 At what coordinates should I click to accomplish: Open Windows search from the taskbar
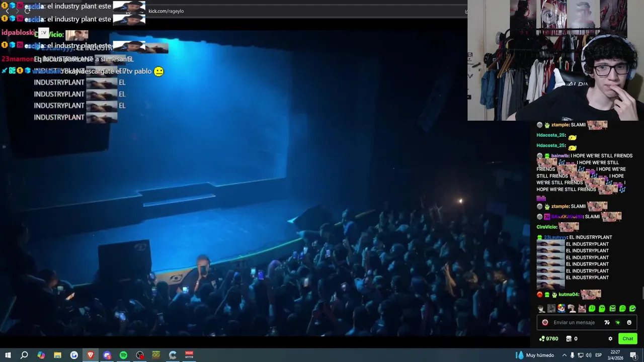pos(24,355)
